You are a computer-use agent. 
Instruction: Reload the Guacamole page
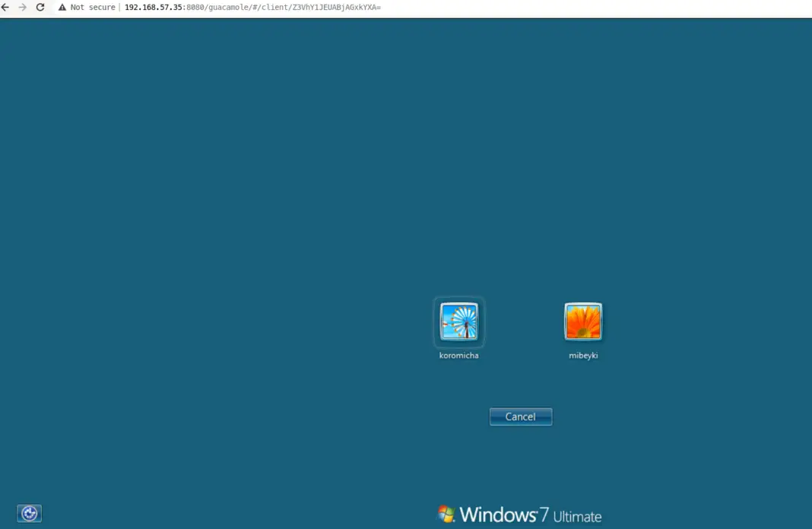tap(40, 7)
